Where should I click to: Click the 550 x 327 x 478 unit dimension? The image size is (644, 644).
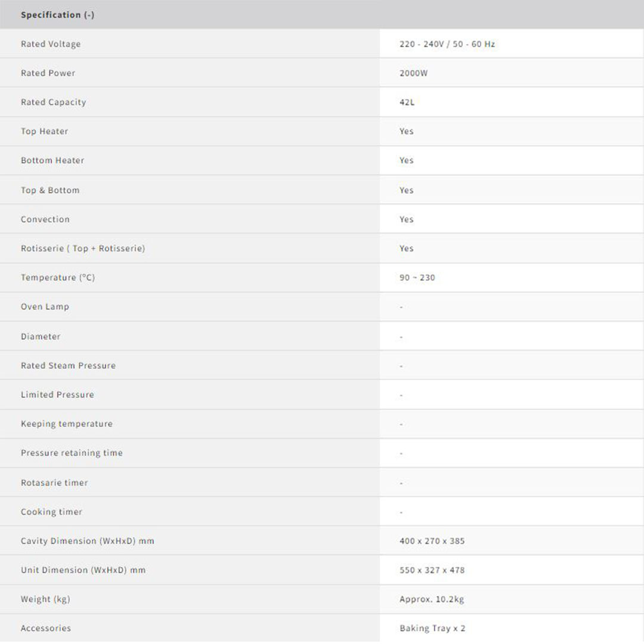pos(432,570)
